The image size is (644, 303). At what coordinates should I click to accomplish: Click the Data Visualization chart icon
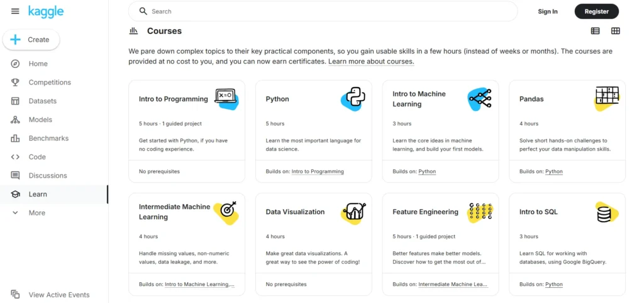coord(353,212)
